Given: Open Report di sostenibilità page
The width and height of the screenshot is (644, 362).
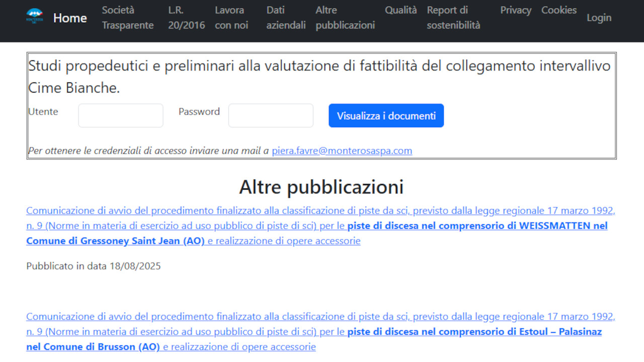Looking at the screenshot, I should 453,18.
